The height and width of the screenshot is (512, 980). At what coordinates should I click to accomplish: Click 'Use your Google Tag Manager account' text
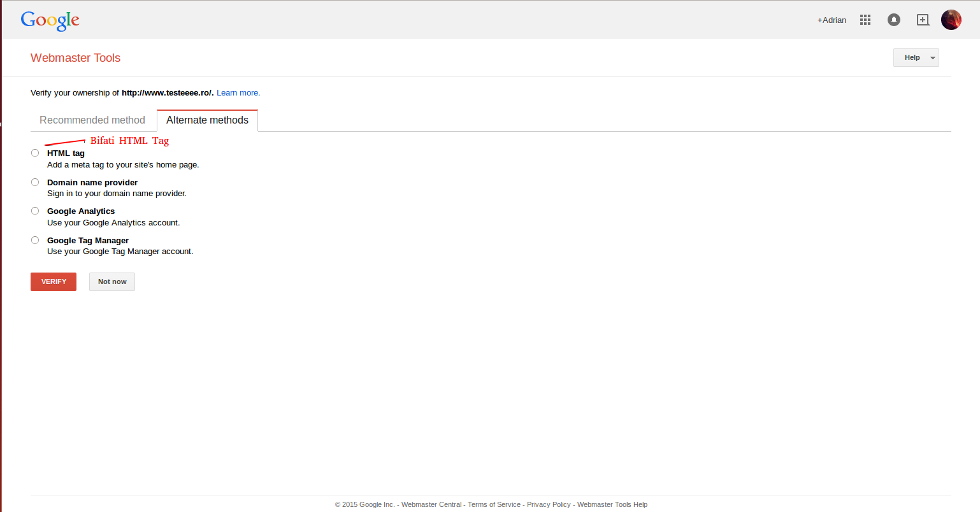click(x=120, y=252)
